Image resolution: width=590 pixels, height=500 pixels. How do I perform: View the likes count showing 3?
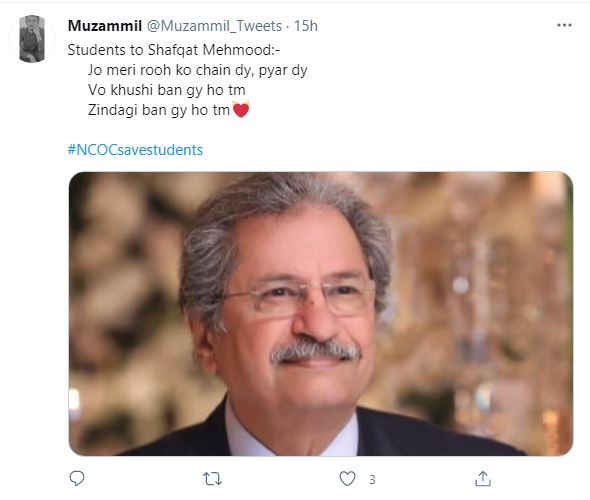(372, 479)
